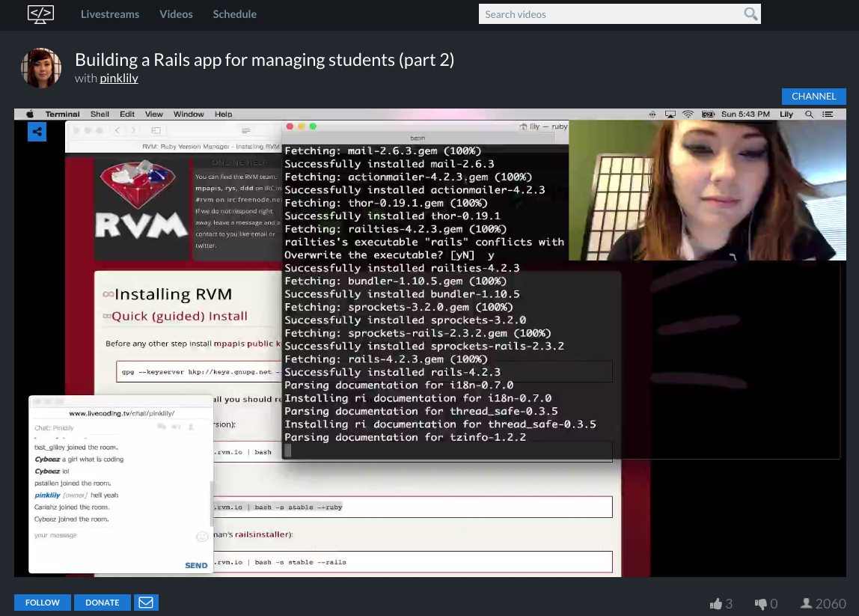Click the Overwrite the executable prompt line
The image size is (859, 616).
(x=390, y=255)
